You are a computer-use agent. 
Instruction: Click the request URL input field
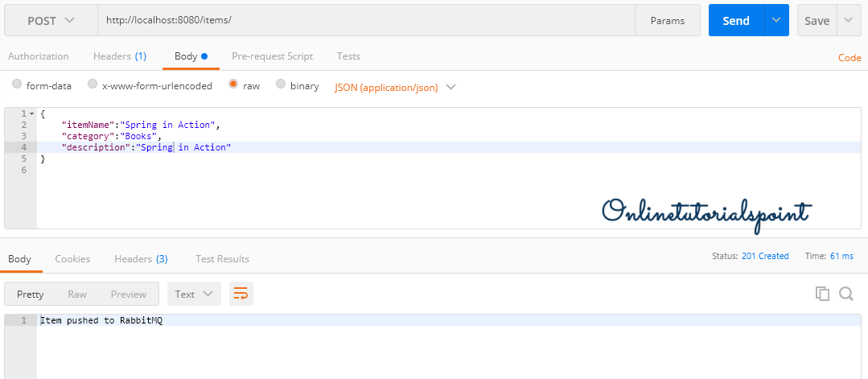[x=366, y=21]
